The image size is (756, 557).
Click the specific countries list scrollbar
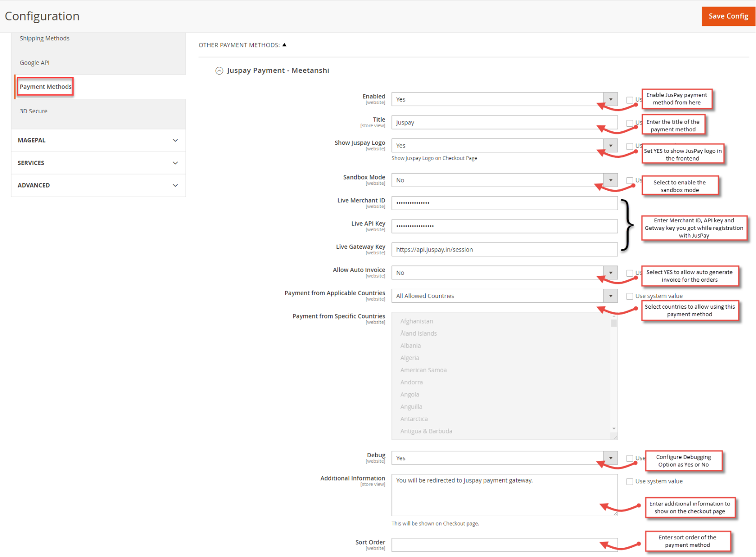coord(614,371)
